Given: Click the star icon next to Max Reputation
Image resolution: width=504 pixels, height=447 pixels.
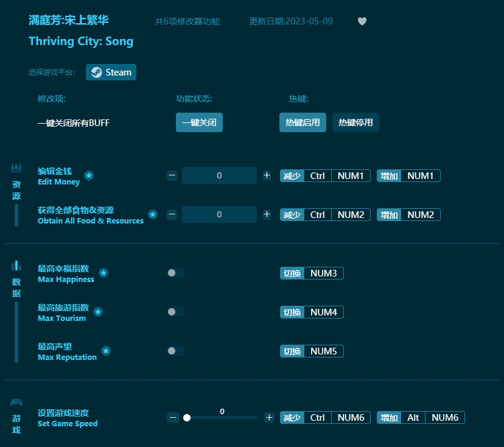Looking at the screenshot, I should [x=106, y=351].
